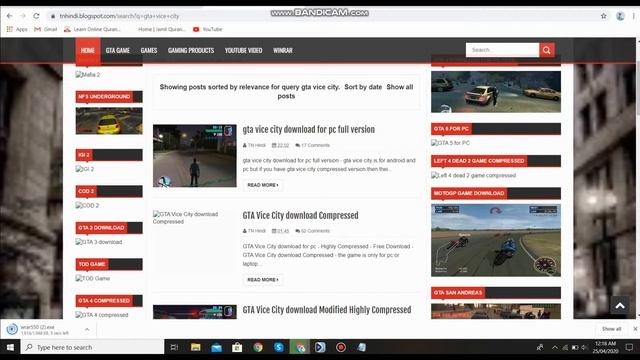Viewport: 640px width, 360px height.
Task: Click READ MORE under Compressed post
Action: pyautogui.click(x=263, y=280)
